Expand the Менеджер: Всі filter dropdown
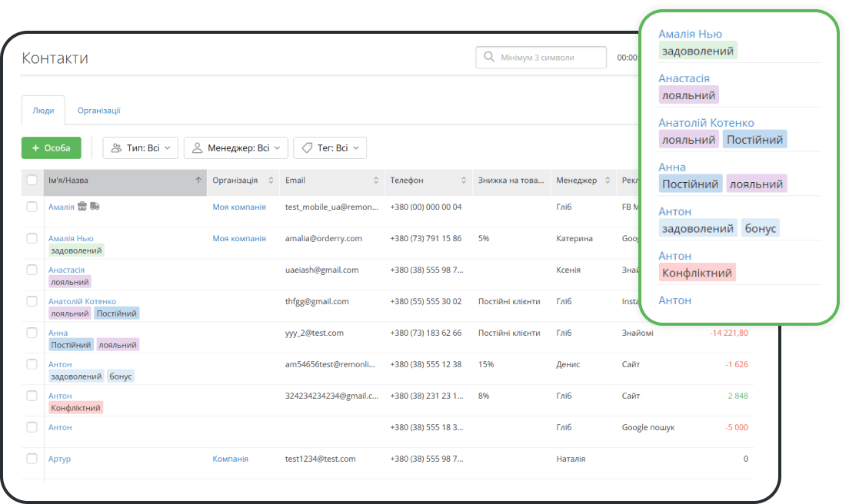This screenshot has width=849, height=504. click(x=237, y=148)
